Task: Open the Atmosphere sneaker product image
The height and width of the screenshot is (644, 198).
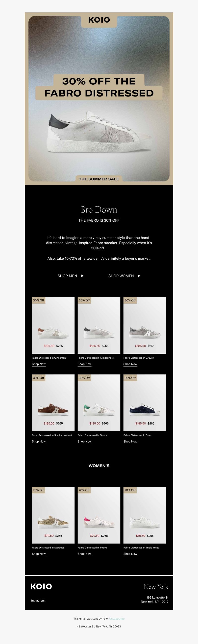Action: tap(99, 325)
